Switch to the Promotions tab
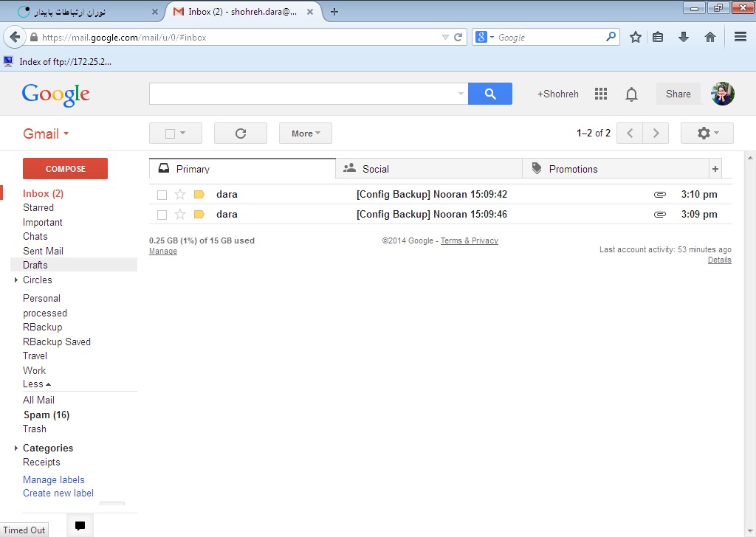Viewport: 756px width, 537px height. pyautogui.click(x=615, y=169)
